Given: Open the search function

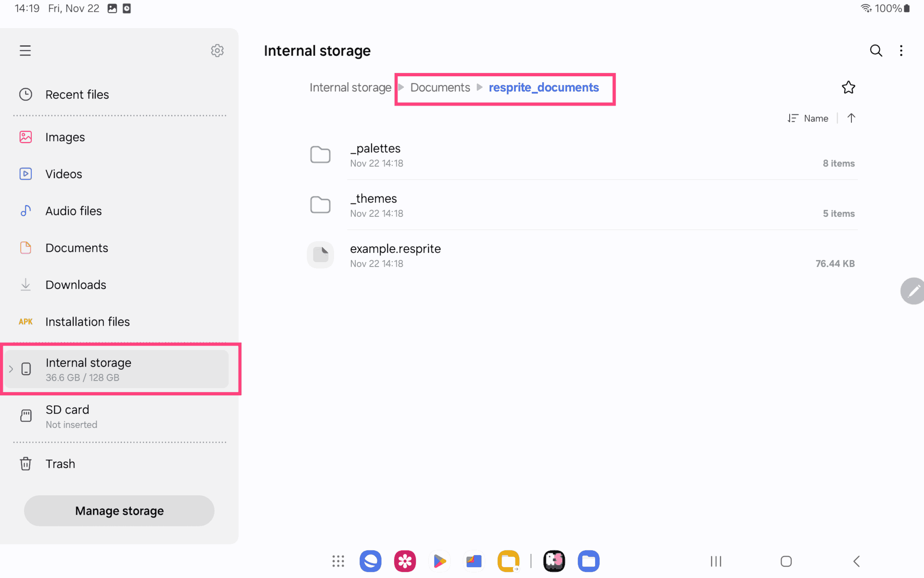Looking at the screenshot, I should click(875, 50).
